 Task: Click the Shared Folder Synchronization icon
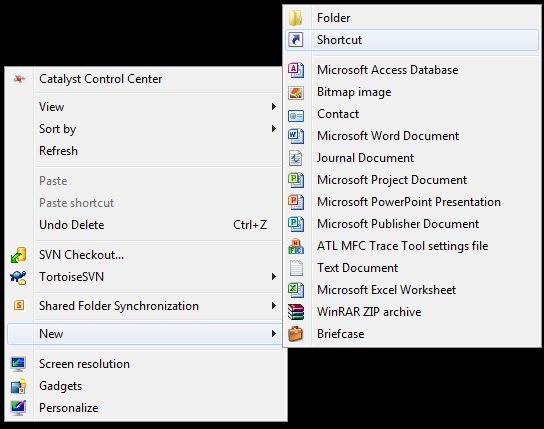[19, 306]
